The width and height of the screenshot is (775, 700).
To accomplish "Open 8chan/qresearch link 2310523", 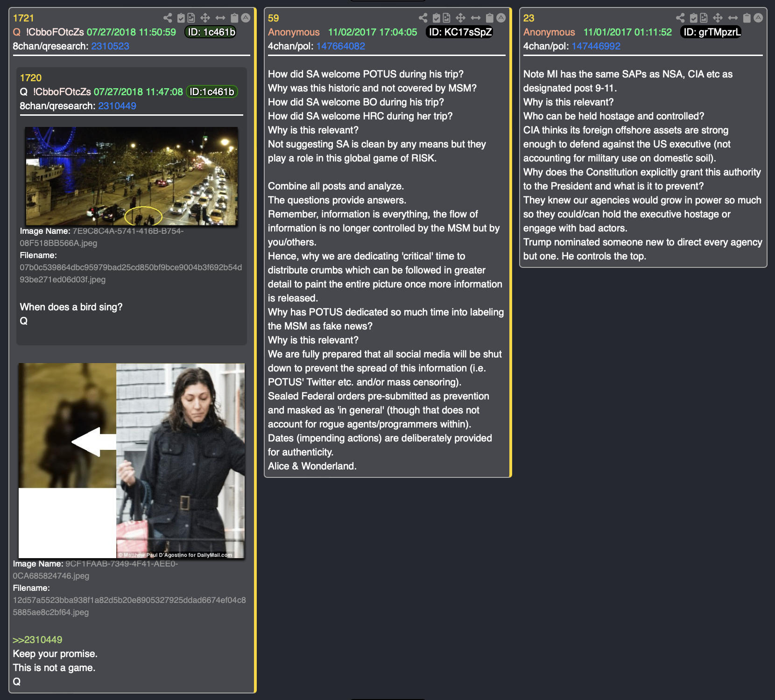I will (110, 46).
